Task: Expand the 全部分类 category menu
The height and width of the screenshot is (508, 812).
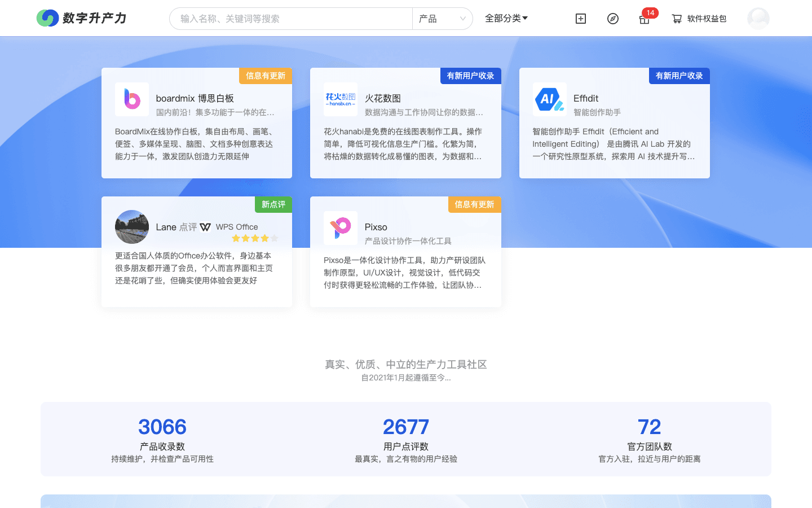Action: point(506,18)
